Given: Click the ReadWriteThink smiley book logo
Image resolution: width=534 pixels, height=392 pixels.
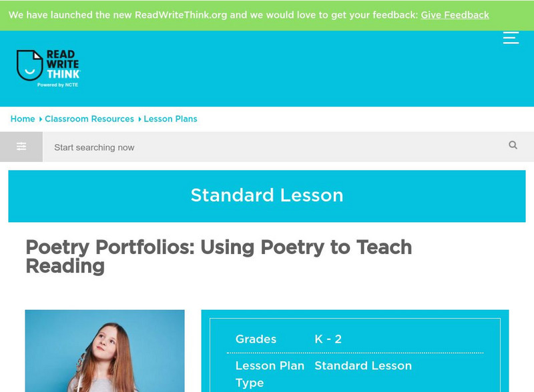Looking at the screenshot, I should click(x=29, y=65).
